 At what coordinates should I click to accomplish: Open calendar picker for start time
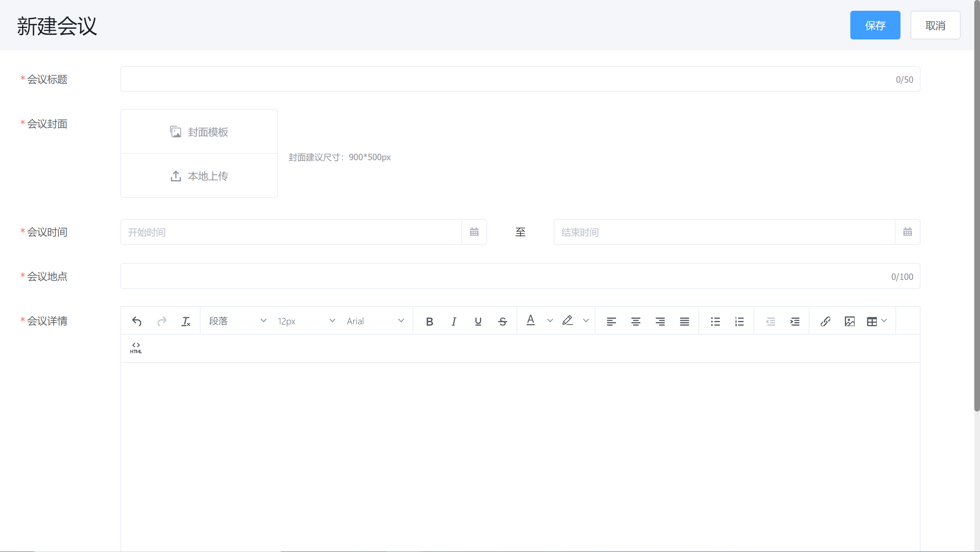[x=474, y=232]
